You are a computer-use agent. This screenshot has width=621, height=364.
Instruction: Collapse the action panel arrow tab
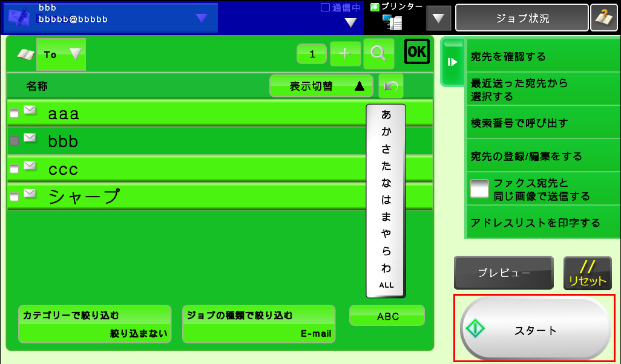[452, 62]
